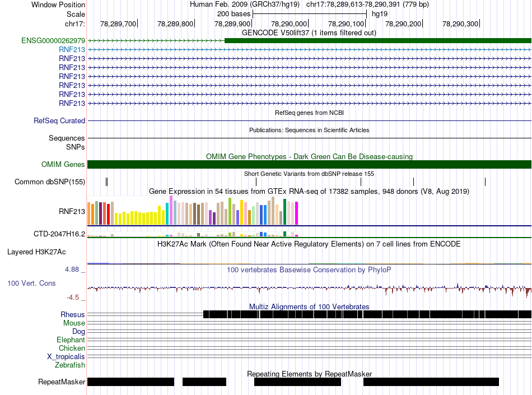Click the longest RepeatMasker block
Viewport: 532px width, 395px height.
tap(431, 382)
